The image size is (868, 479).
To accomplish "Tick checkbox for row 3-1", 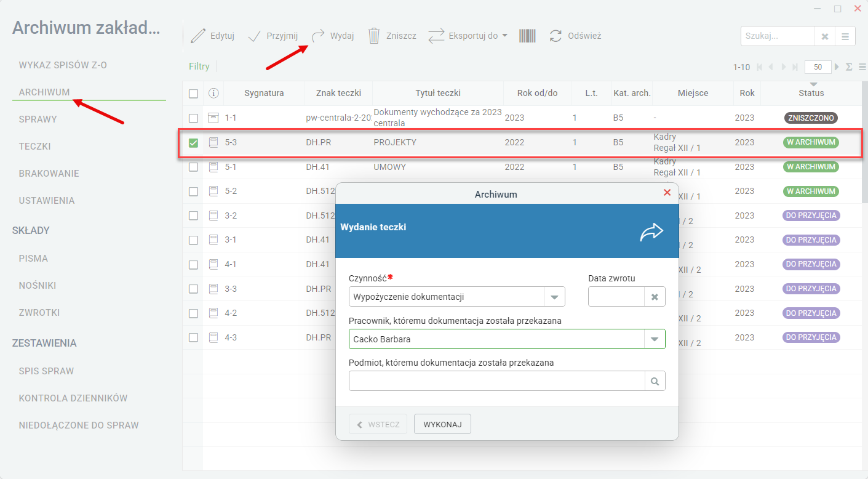I will pyautogui.click(x=193, y=240).
